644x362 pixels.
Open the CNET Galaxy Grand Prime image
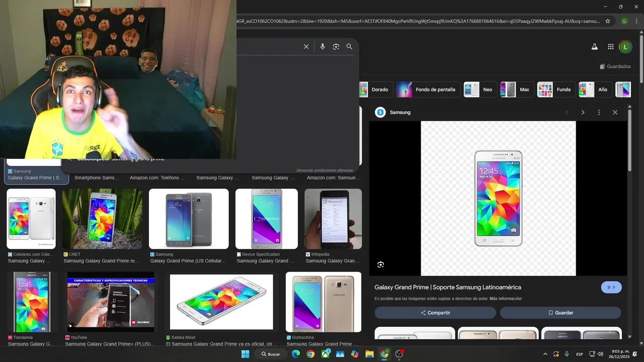pos(102,219)
